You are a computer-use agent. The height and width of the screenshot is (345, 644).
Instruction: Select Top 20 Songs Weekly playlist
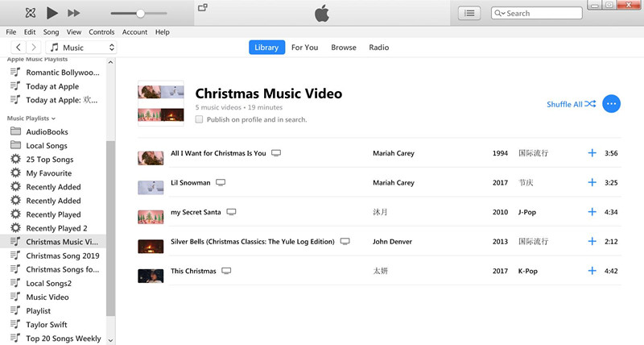click(x=55, y=339)
